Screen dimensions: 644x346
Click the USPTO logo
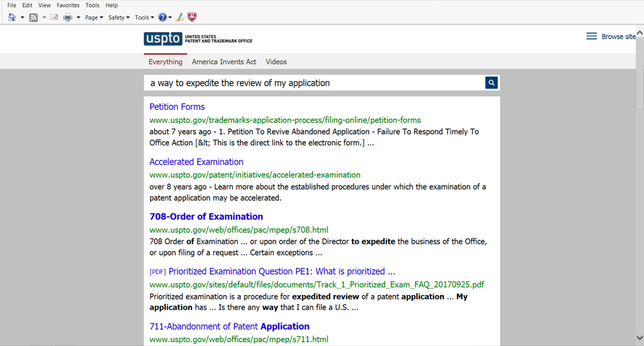tap(198, 38)
